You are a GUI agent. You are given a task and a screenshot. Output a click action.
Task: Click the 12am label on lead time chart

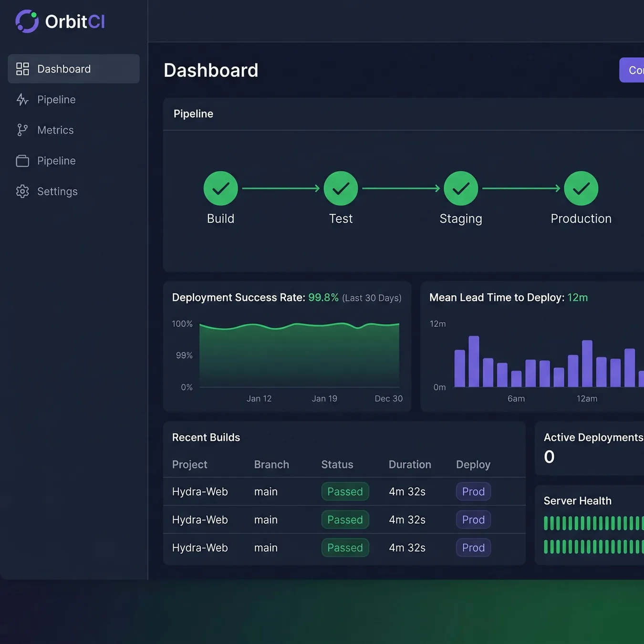pyautogui.click(x=587, y=399)
